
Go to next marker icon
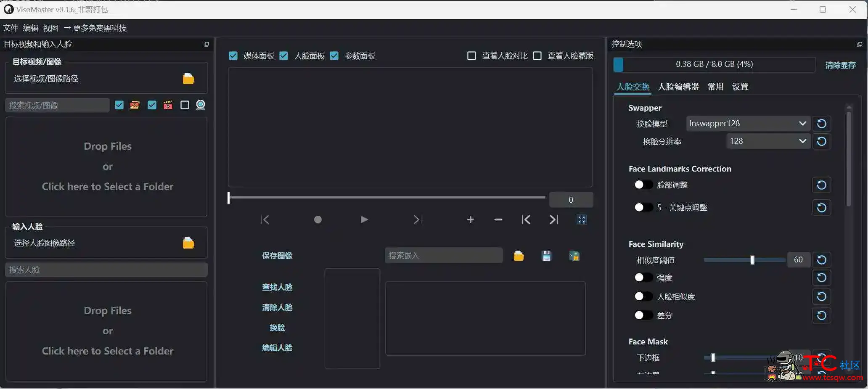click(554, 220)
